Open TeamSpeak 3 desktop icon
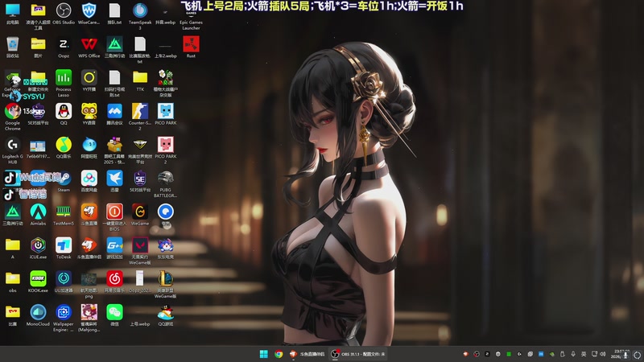The width and height of the screenshot is (644, 362). click(140, 11)
